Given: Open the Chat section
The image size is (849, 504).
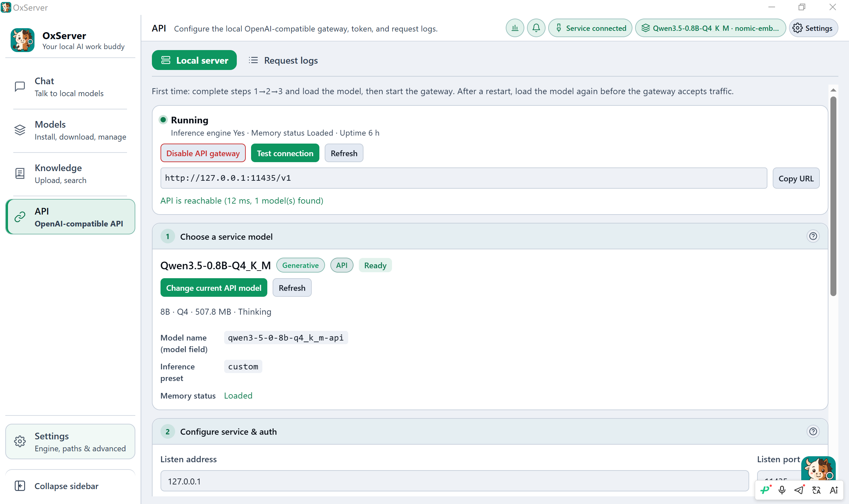Looking at the screenshot, I should [70, 87].
